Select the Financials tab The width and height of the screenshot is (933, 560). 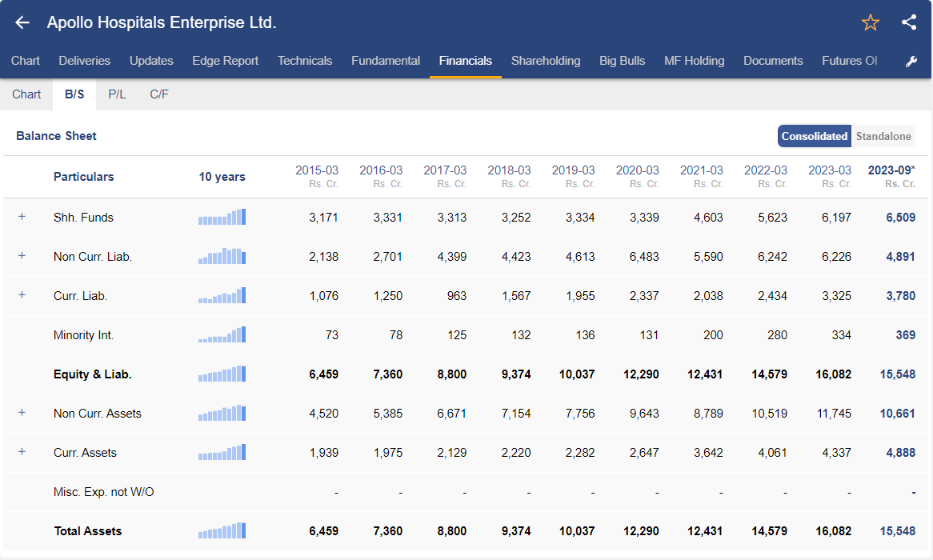[x=466, y=61]
